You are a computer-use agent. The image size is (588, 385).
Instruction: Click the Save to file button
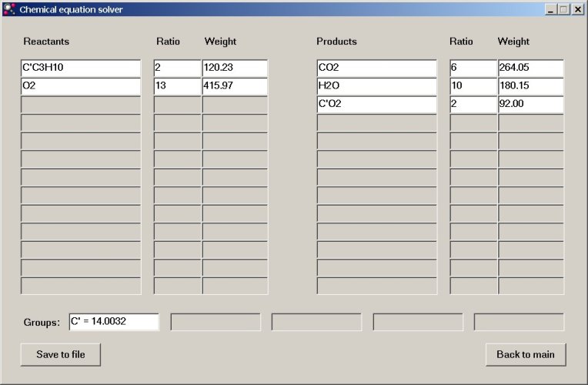tap(60, 354)
